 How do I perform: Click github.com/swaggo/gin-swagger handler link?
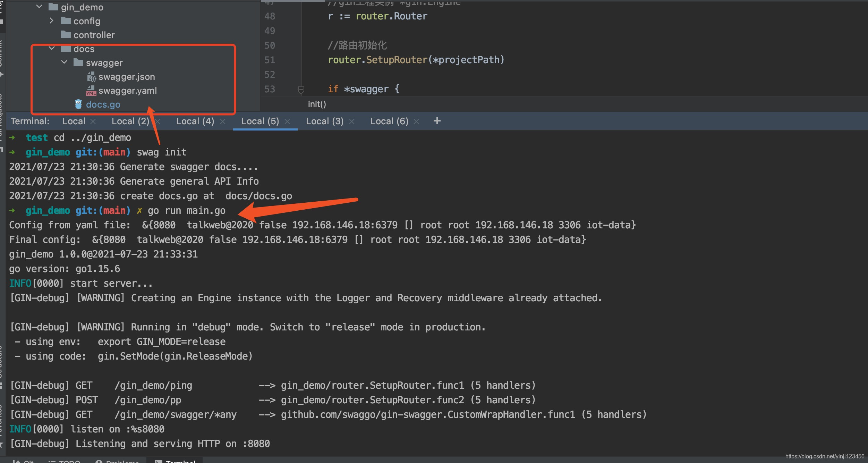click(428, 415)
